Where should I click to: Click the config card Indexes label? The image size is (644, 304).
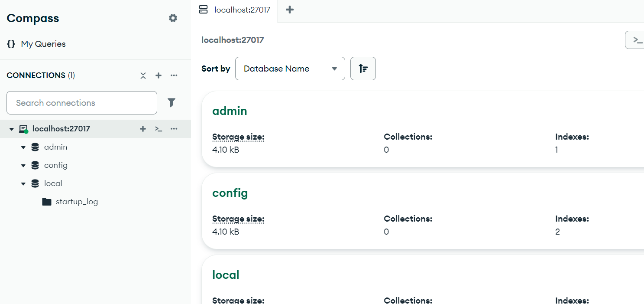[x=572, y=219]
